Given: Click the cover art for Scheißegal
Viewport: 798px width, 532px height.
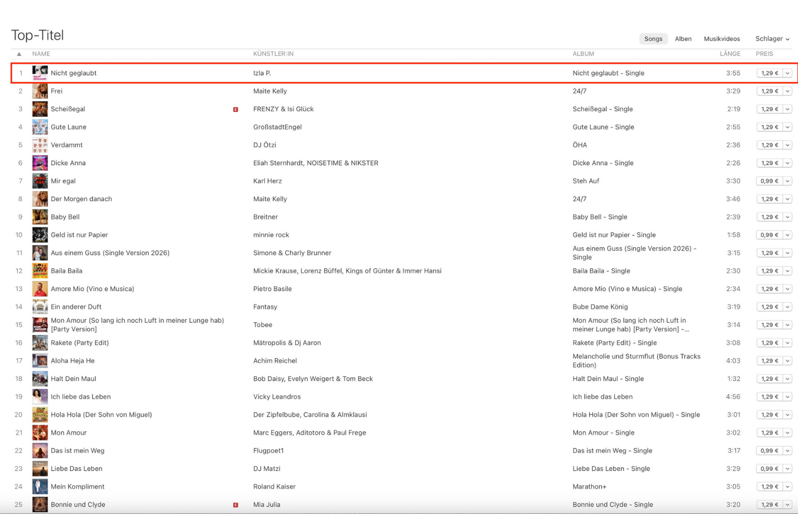Looking at the screenshot, I should click(40, 109).
